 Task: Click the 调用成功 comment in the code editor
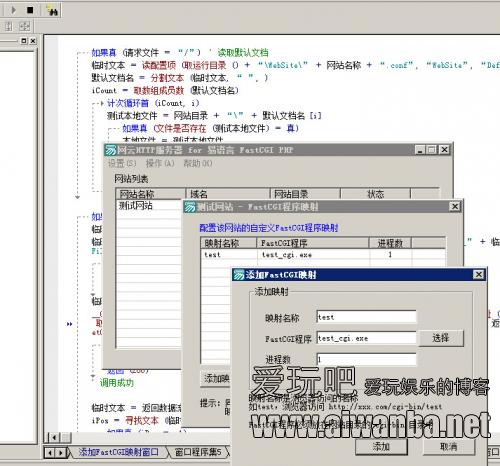(x=117, y=383)
